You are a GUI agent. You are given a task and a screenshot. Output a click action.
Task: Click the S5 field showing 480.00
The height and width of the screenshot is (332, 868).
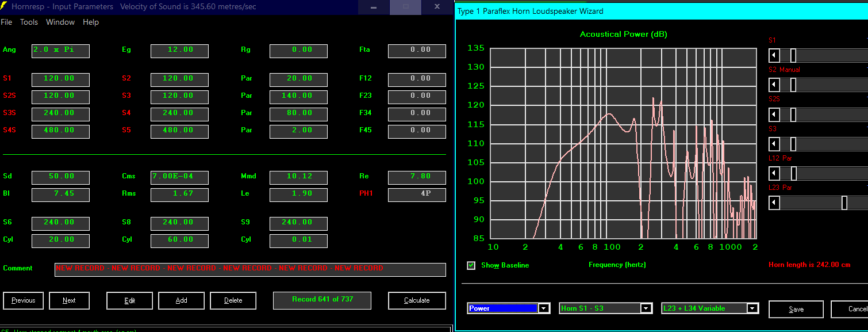click(x=179, y=131)
